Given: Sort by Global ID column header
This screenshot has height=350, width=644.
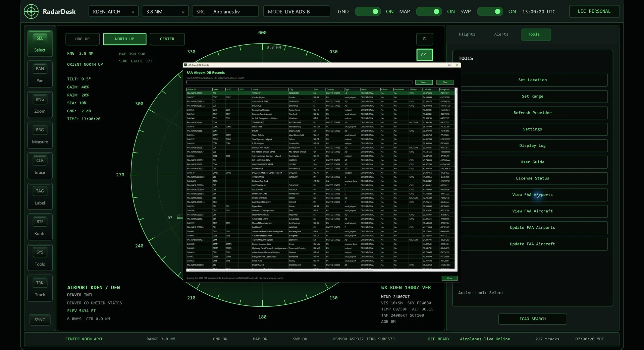Looking at the screenshot, I should pyautogui.click(x=199, y=90).
